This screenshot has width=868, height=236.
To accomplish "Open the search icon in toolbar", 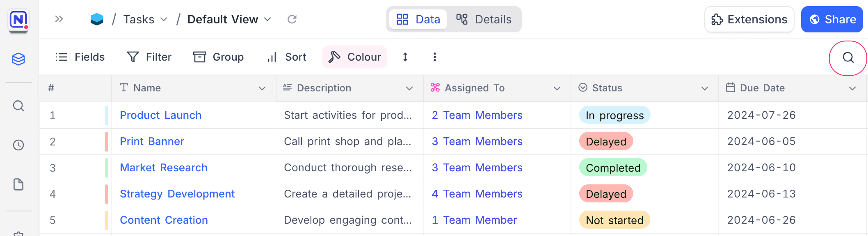I will click(848, 58).
